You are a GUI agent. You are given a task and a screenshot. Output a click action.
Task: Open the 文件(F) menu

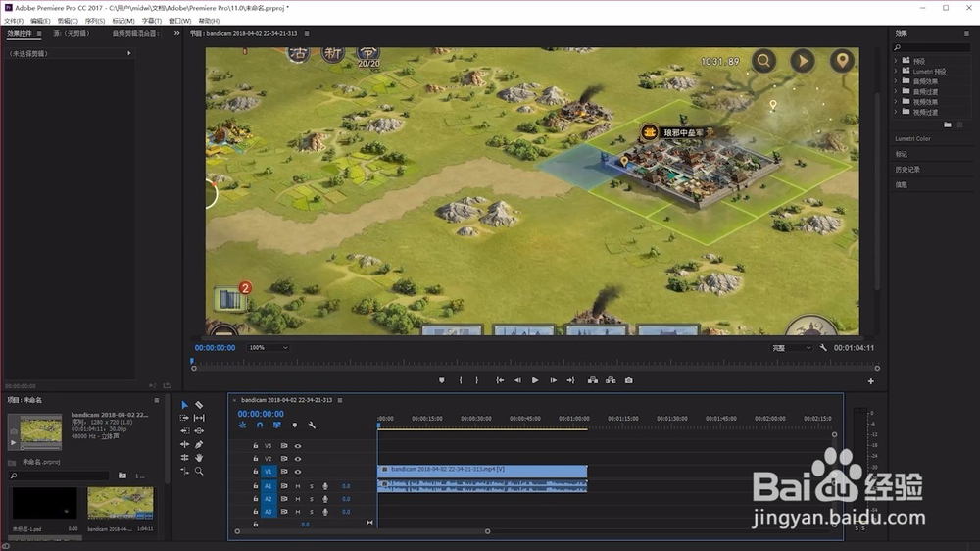point(14,21)
